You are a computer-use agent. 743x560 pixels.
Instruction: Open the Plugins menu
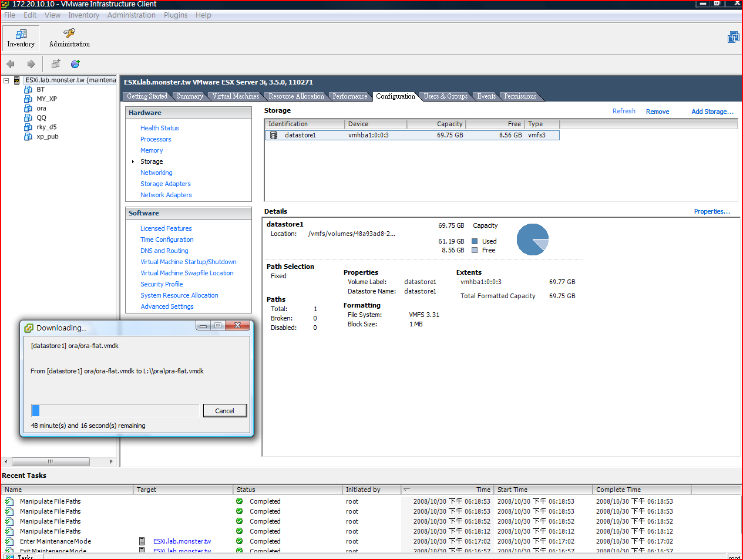[176, 15]
